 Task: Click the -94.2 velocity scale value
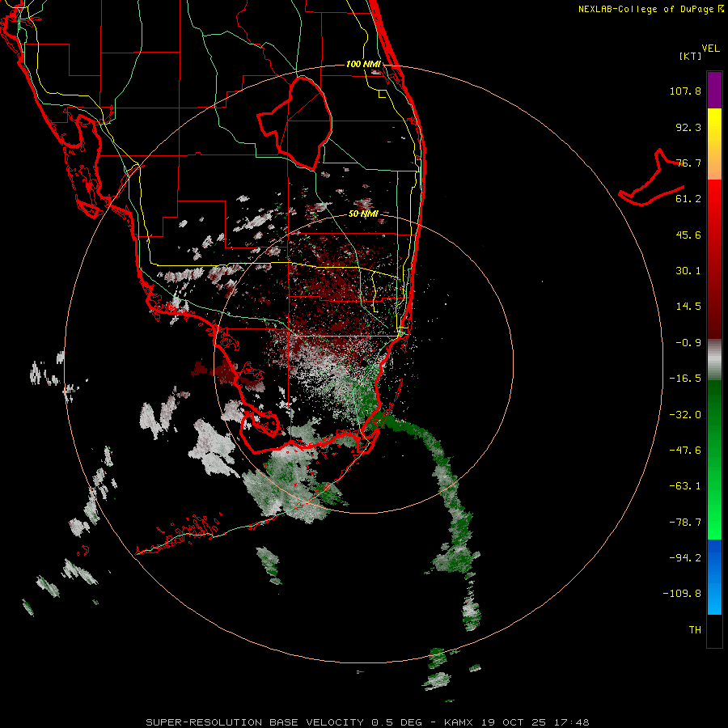(685, 557)
